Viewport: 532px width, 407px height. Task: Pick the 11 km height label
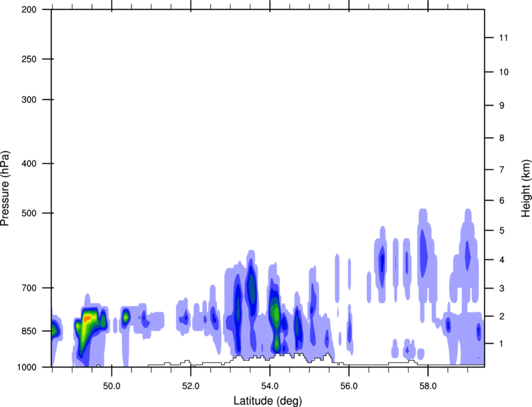coord(503,38)
